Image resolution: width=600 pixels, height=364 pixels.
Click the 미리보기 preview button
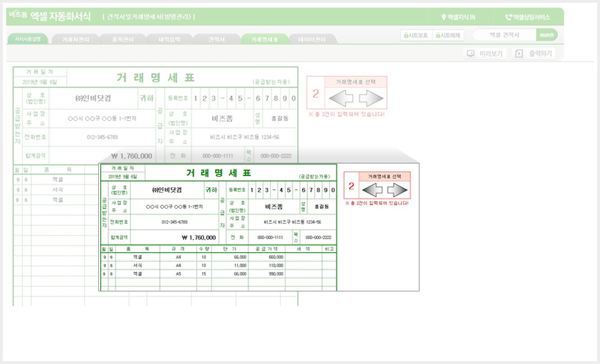click(x=485, y=54)
